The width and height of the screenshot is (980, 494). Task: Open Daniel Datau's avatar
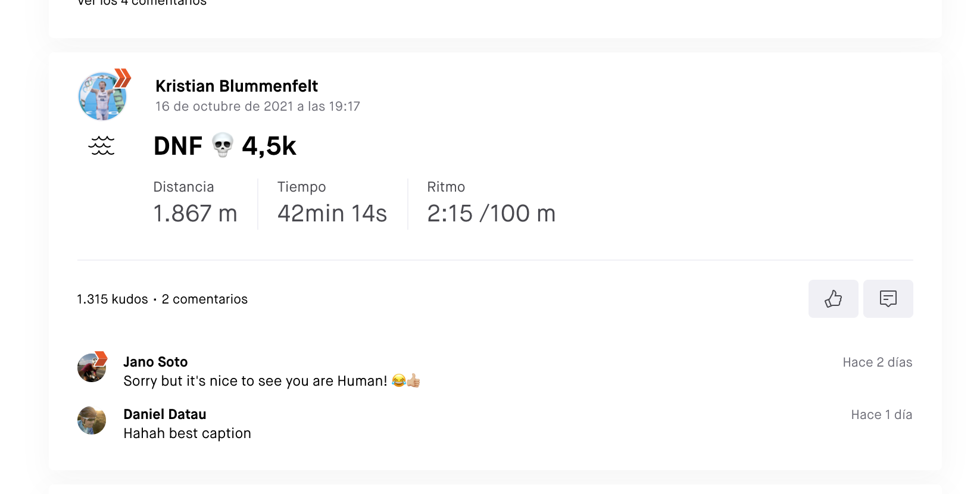pos(92,420)
